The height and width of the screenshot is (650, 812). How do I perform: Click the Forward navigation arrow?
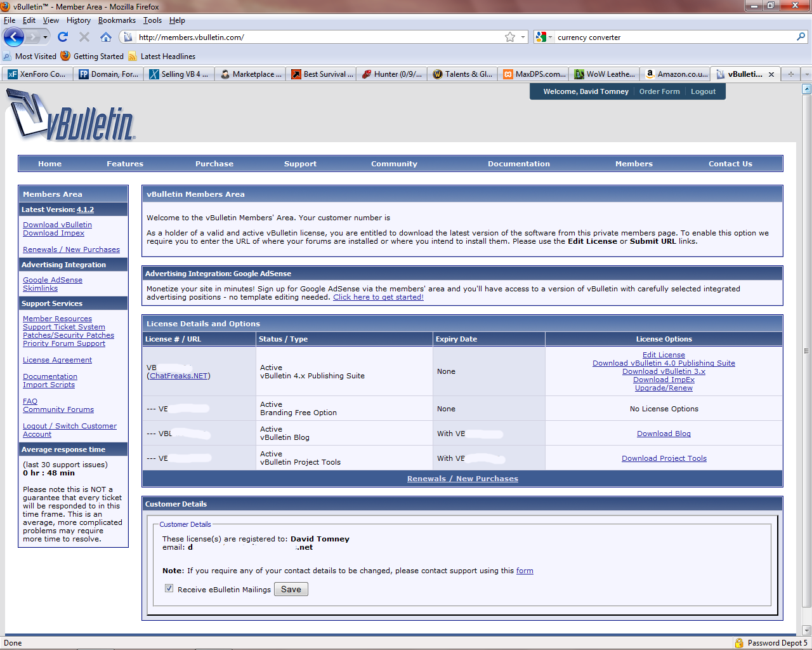click(33, 37)
